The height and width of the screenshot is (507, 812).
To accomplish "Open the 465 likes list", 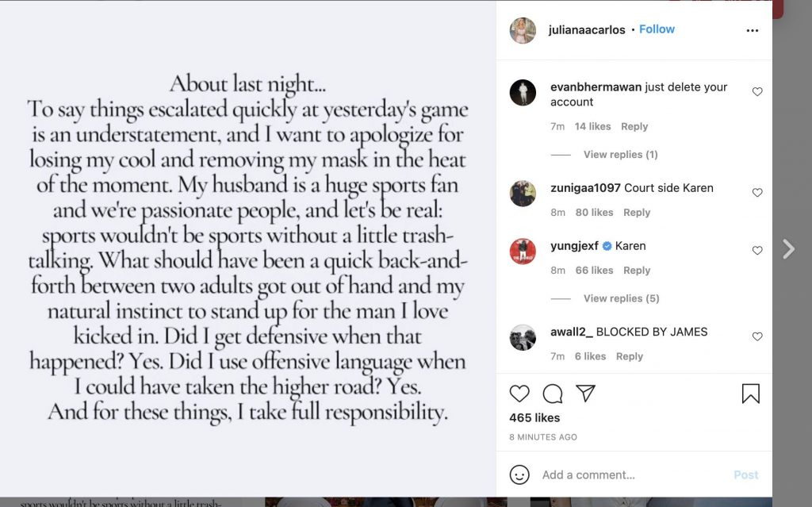I will 534,418.
